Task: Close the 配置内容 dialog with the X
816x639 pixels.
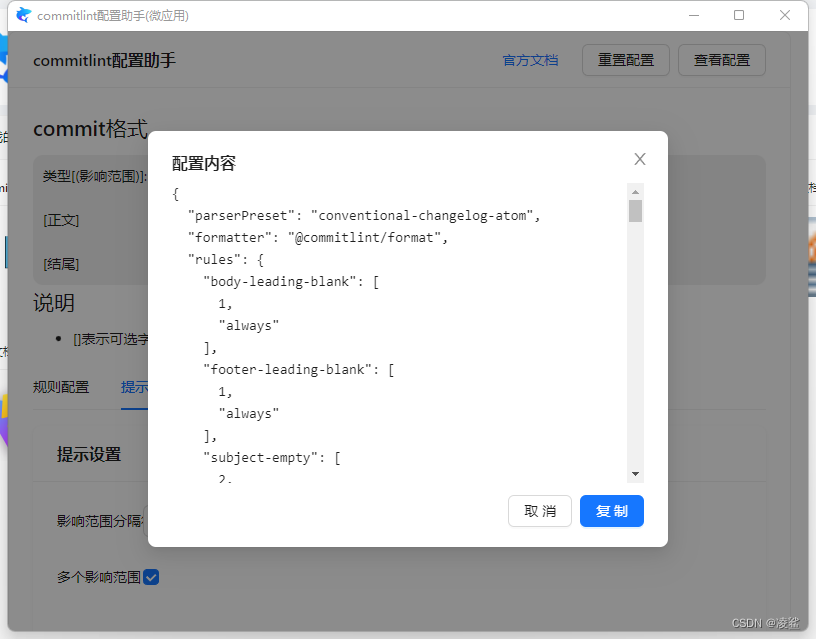Action: pos(639,158)
